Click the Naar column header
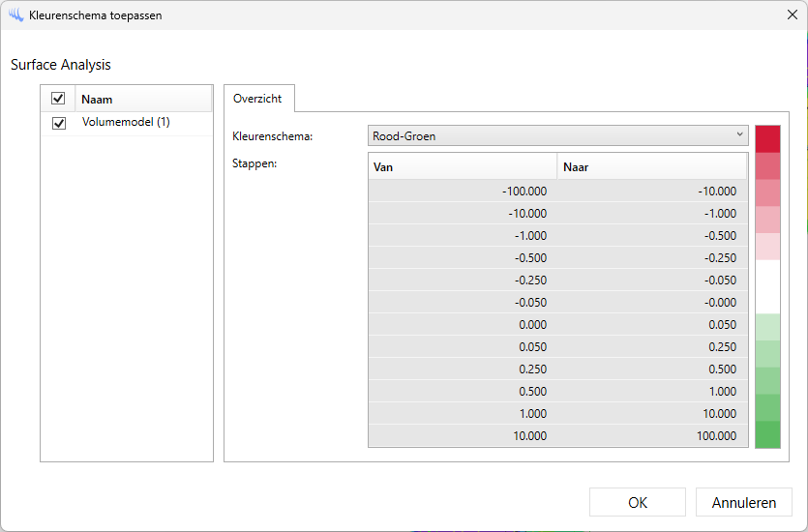Screen dimensions: 808x532 coord(651,167)
